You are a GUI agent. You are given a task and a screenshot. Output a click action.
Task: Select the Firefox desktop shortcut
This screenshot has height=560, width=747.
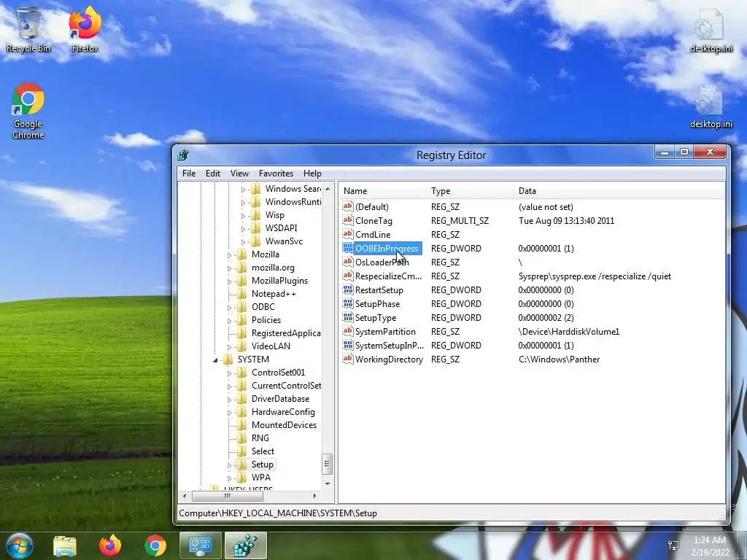tap(85, 29)
